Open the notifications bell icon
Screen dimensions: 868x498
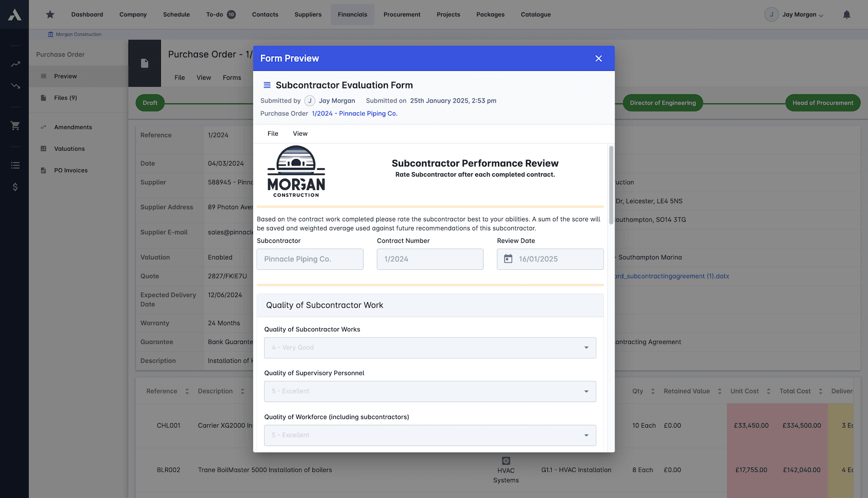(847, 15)
